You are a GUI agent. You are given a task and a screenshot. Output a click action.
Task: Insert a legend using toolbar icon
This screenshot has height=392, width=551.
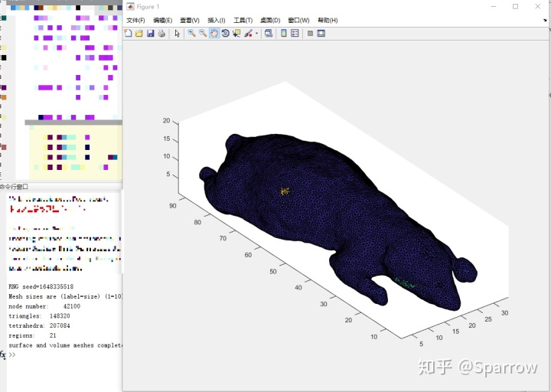click(295, 34)
